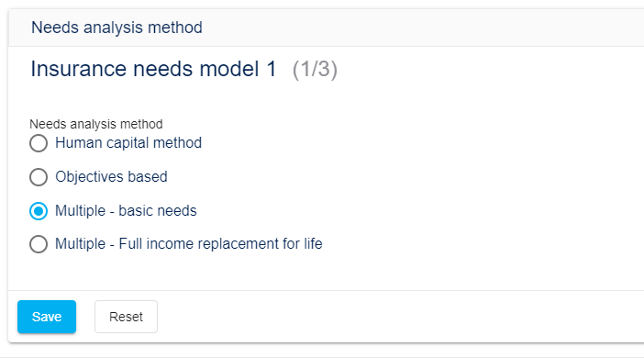
Task: Click the empty circle beside Human capital method
Action: pyautogui.click(x=39, y=143)
